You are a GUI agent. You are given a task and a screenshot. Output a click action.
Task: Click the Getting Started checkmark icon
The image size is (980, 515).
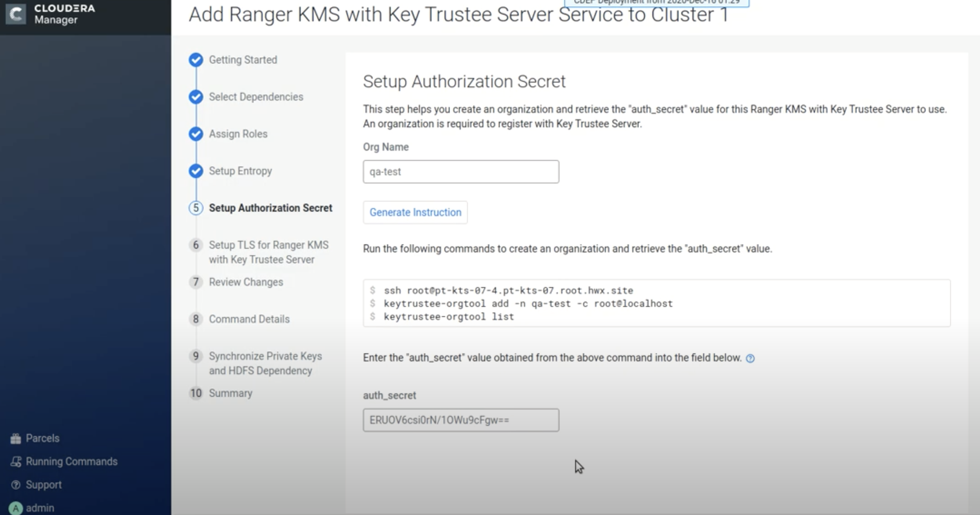[x=196, y=60]
